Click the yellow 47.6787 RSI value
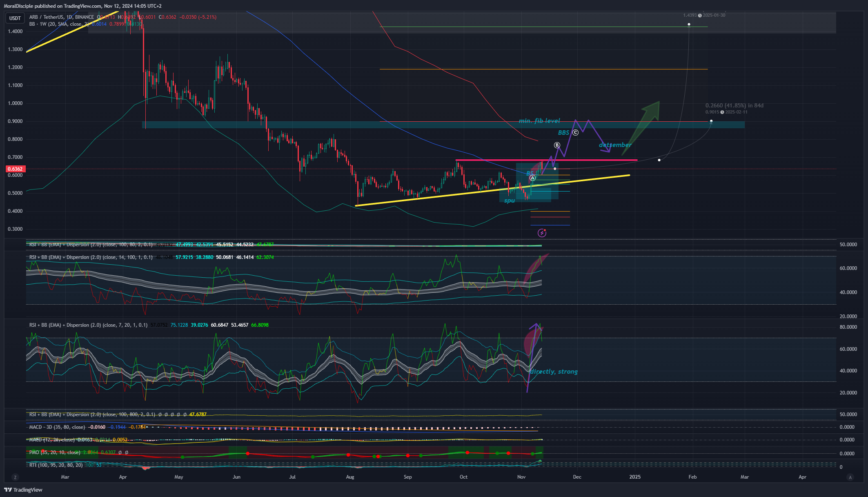The image size is (868, 497). tap(198, 415)
